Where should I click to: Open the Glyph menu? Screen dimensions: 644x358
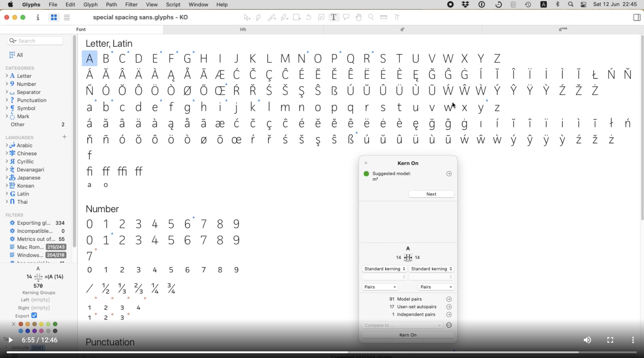(x=90, y=5)
